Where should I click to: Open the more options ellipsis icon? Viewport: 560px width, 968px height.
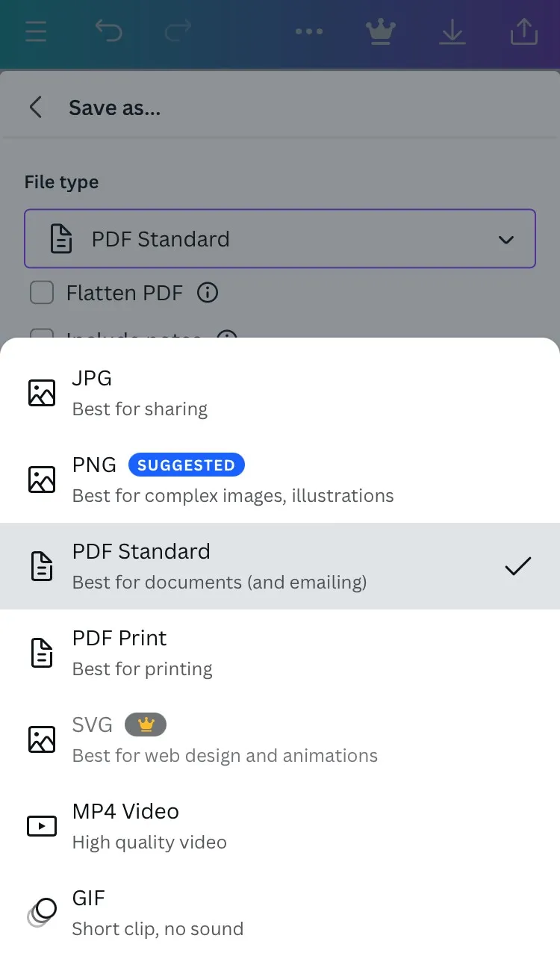[x=309, y=31]
